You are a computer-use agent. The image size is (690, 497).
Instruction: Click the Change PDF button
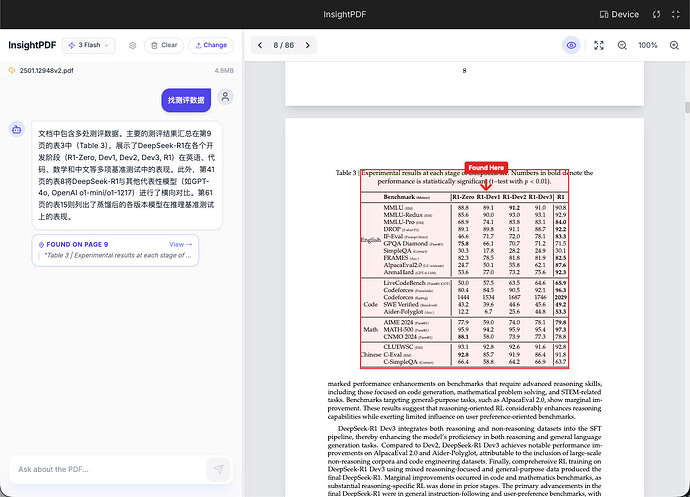[211, 45]
